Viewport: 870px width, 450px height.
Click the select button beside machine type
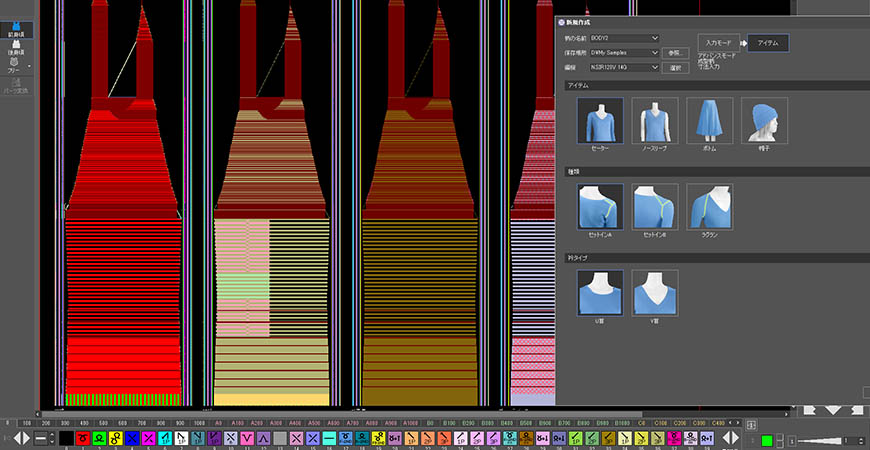[677, 68]
